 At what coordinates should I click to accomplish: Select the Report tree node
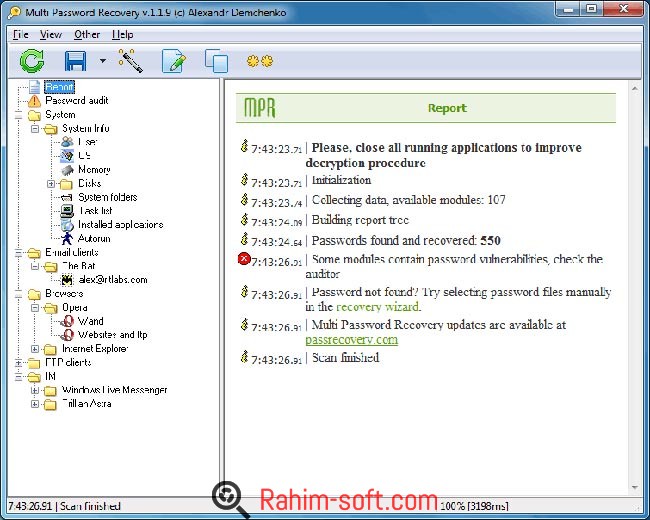pyautogui.click(x=59, y=87)
